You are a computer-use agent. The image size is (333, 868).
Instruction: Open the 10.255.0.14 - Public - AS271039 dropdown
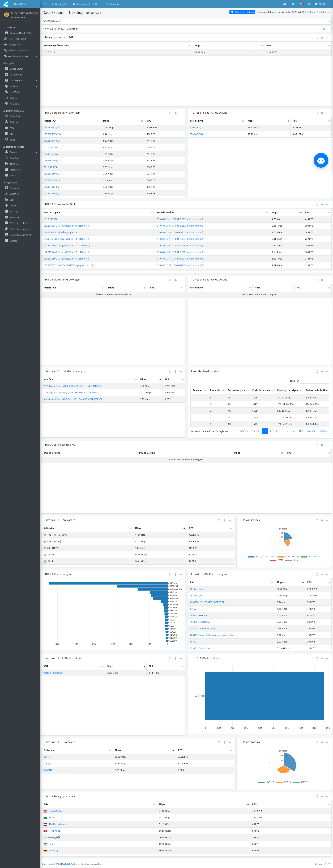click(186, 29)
